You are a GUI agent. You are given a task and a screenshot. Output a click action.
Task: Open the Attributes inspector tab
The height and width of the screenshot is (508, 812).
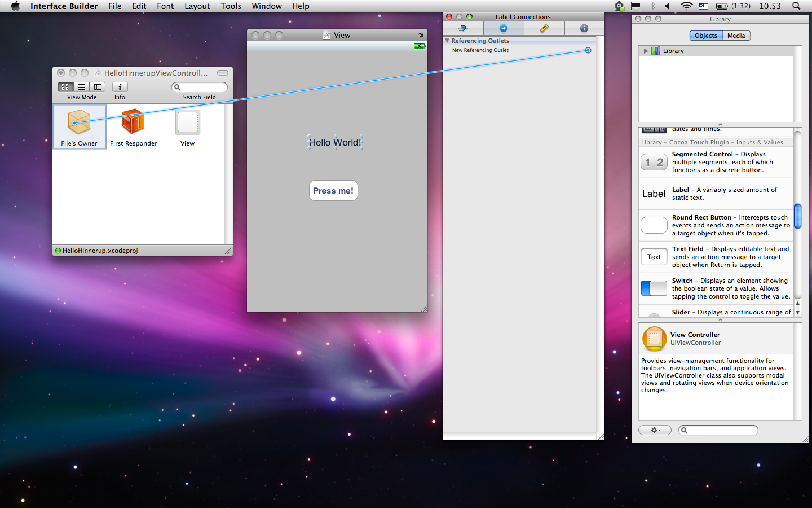pyautogui.click(x=463, y=28)
